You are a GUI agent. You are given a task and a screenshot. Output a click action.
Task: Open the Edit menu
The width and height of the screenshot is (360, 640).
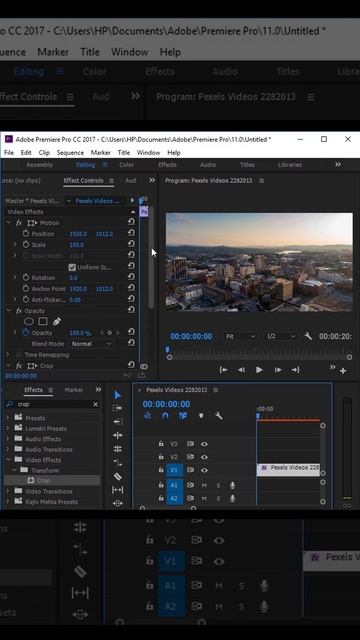(x=26, y=153)
